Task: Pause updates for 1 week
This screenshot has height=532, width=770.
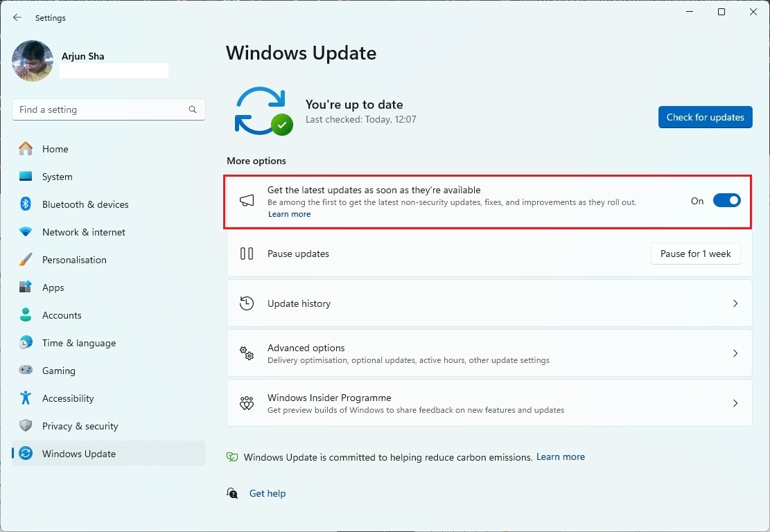Action: (695, 254)
